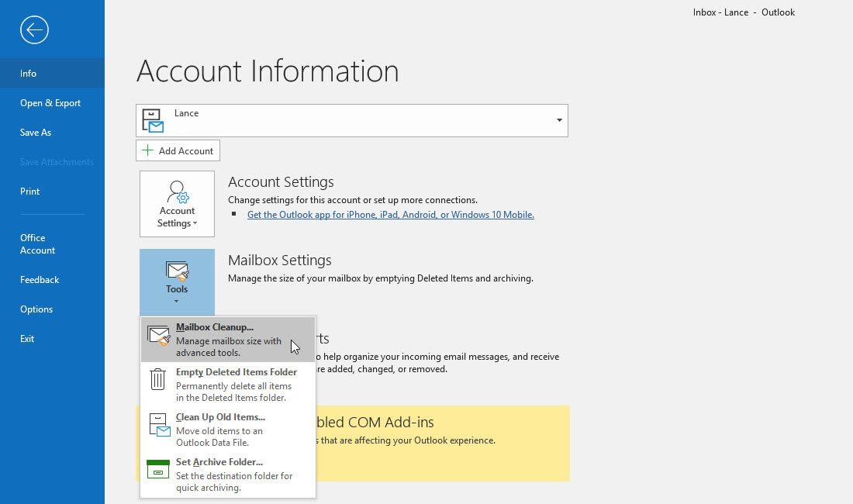Choose Mailbox Cleanup from the Tools menu
This screenshot has width=853, height=504.
tap(216, 326)
